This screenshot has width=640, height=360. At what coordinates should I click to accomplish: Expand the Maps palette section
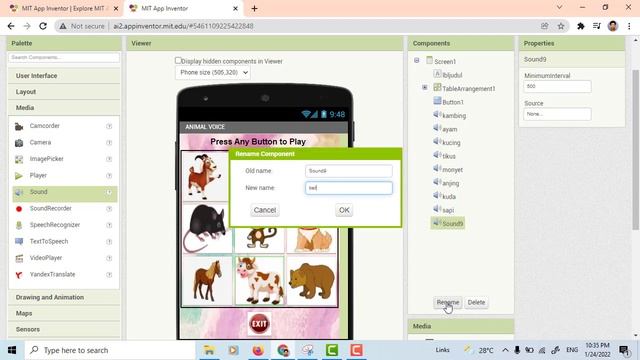64,313
